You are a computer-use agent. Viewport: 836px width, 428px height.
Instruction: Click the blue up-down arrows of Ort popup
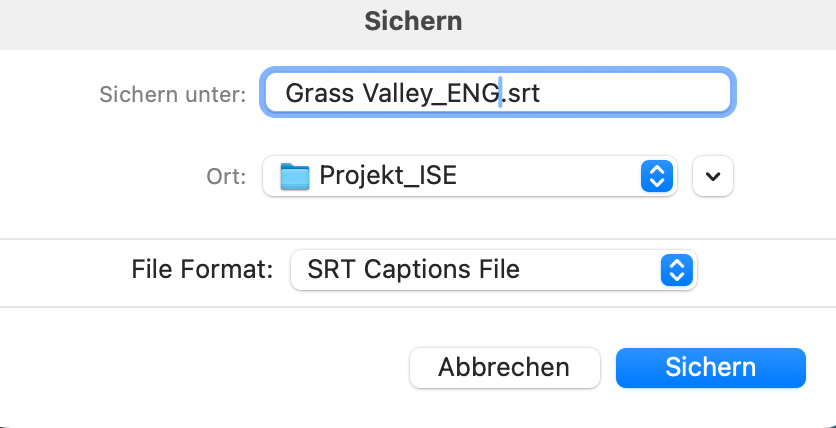pyautogui.click(x=657, y=176)
